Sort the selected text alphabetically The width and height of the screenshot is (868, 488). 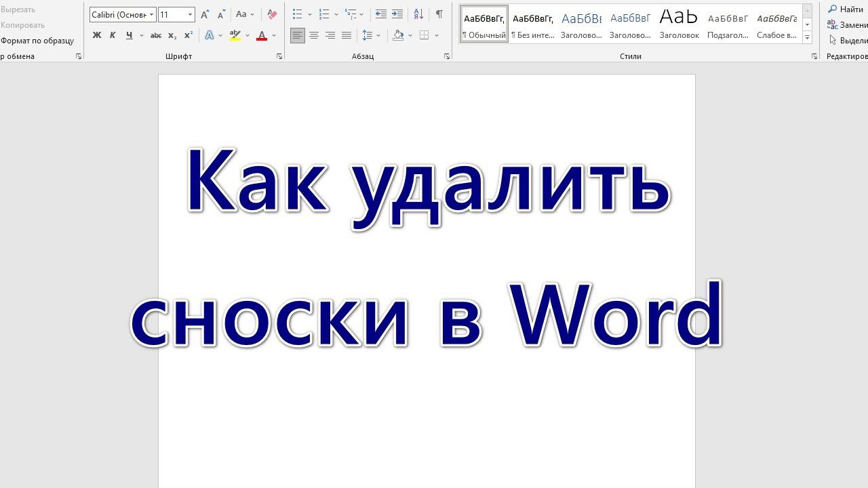coord(418,14)
